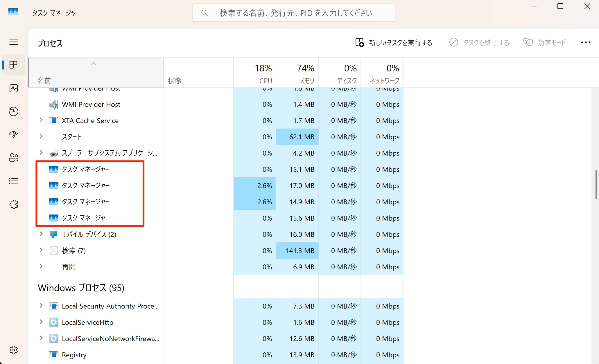599x364 pixels.
Task: Open Startup apps icon in sidebar
Action: (14, 134)
